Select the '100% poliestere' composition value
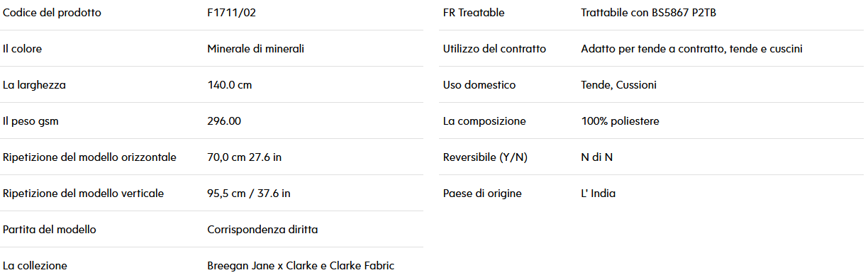 click(x=620, y=121)
